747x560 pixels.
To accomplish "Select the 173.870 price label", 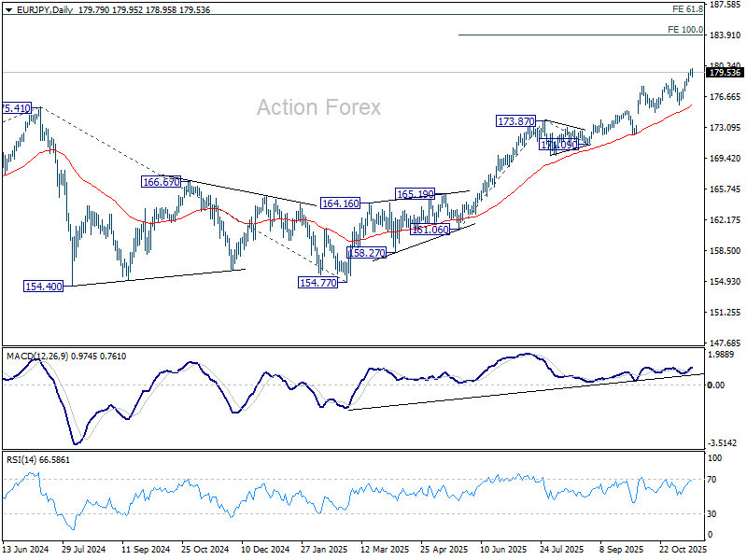I will pyautogui.click(x=516, y=121).
